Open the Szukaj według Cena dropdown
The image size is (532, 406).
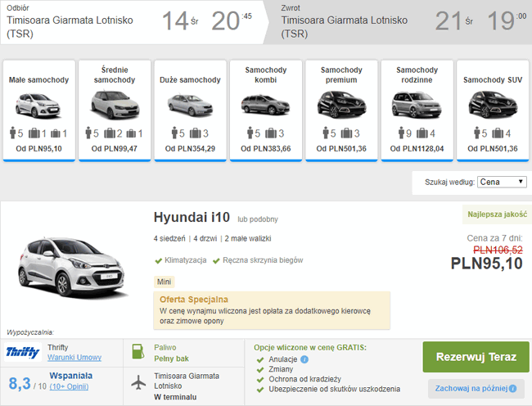click(x=502, y=183)
